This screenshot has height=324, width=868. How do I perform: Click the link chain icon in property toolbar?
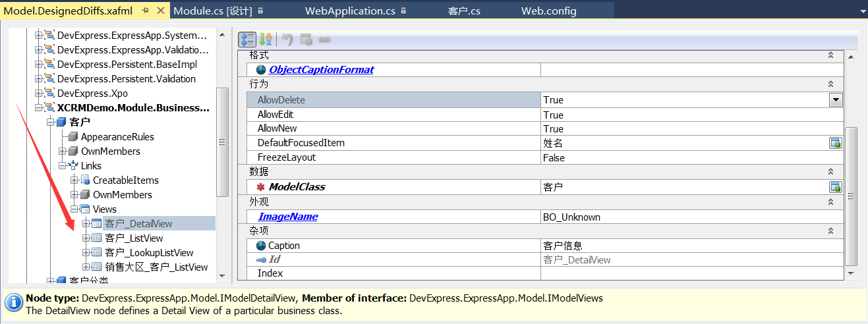[x=324, y=40]
